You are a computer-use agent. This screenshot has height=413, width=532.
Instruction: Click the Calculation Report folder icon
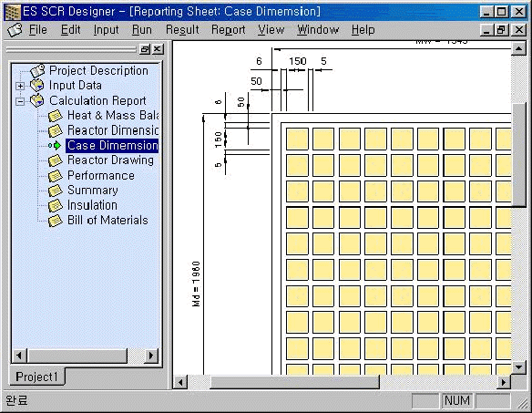coord(37,100)
